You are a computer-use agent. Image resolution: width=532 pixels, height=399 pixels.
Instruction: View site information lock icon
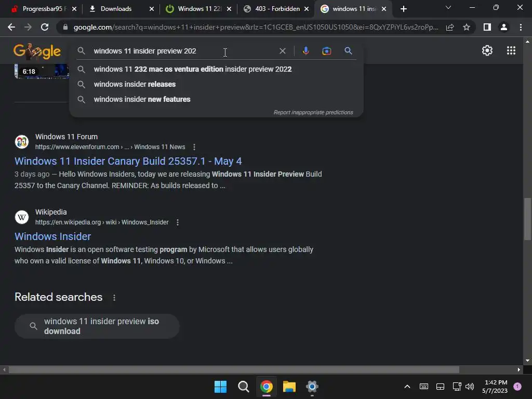[65, 27]
